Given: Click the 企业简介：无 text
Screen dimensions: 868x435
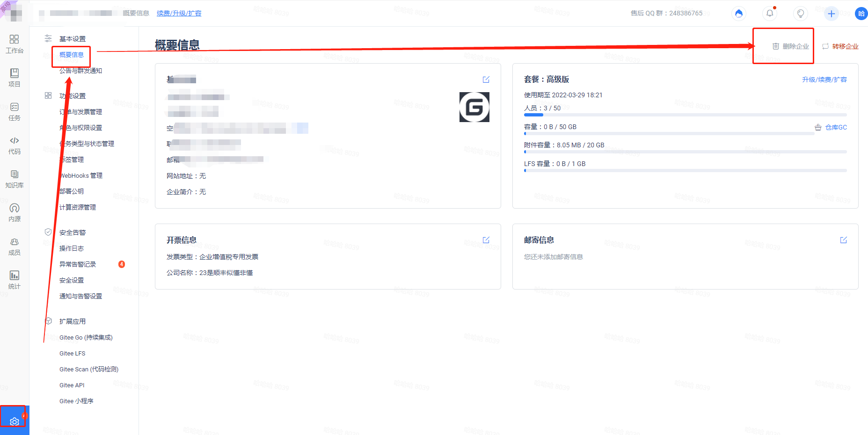Looking at the screenshot, I should click(186, 192).
